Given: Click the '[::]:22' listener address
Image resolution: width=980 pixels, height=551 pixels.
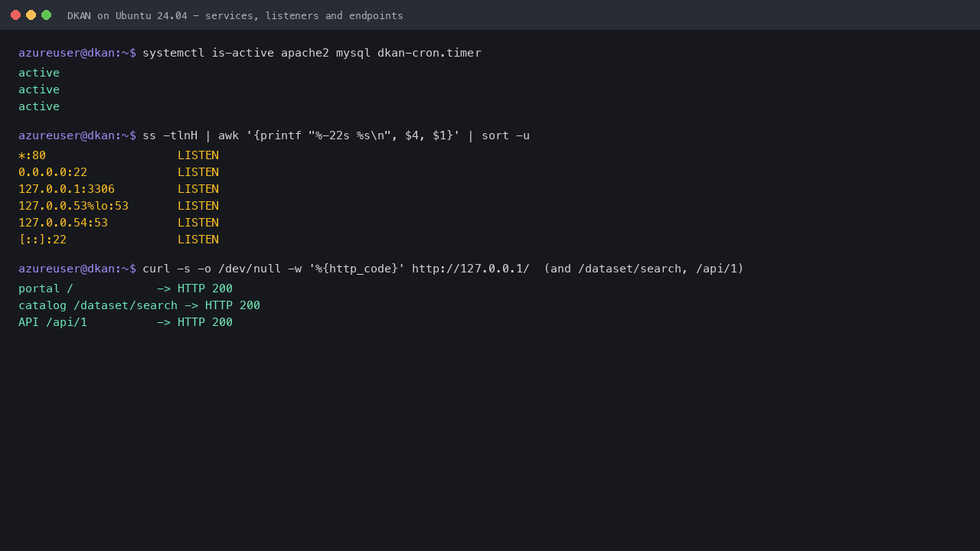Looking at the screenshot, I should coord(42,240).
